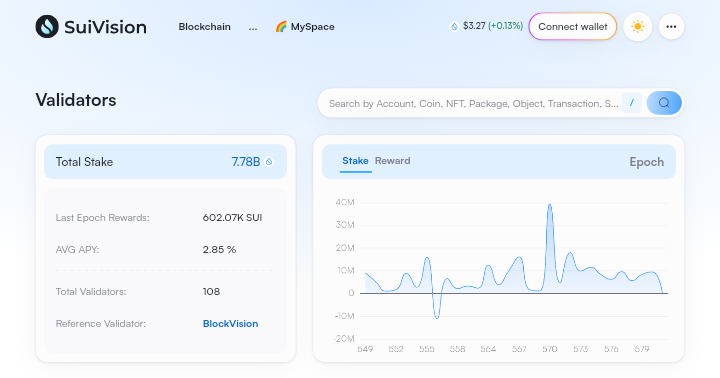Click the magnifier search button
Screen dimensions: 720x378
664,103
